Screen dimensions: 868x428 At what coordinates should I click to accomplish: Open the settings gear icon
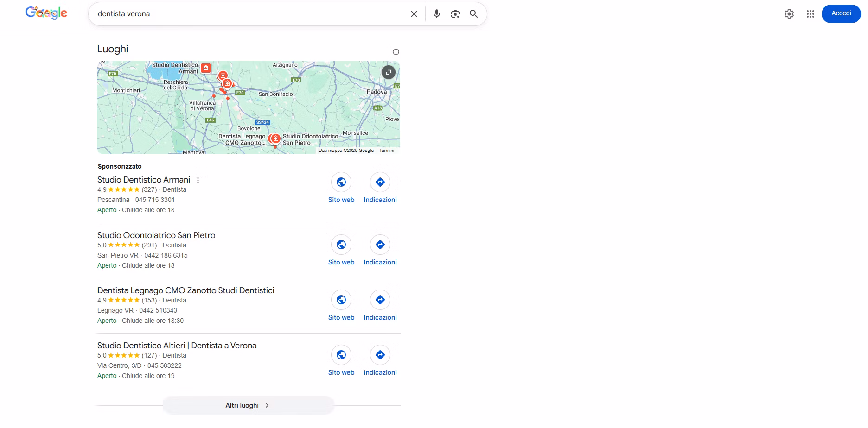click(x=789, y=14)
